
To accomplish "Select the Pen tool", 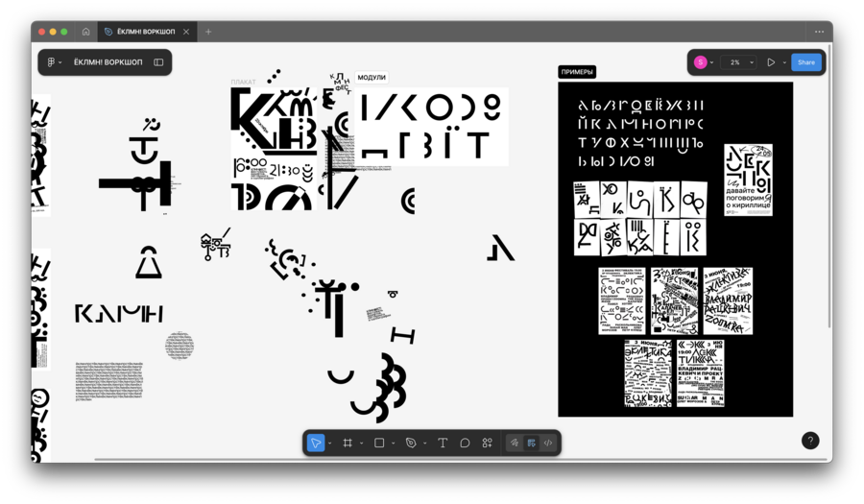I will (x=411, y=443).
